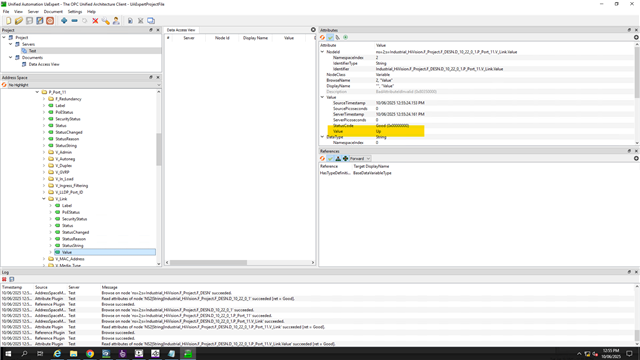Click Data Access View options circle icon
Screen dimensions: 640x360
[313, 30]
